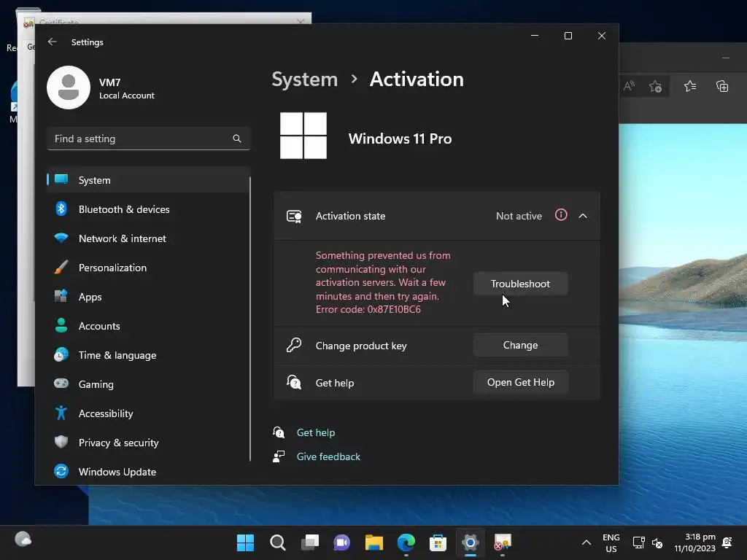
Task: Click the muted volume icon in the tray
Action: point(657,542)
